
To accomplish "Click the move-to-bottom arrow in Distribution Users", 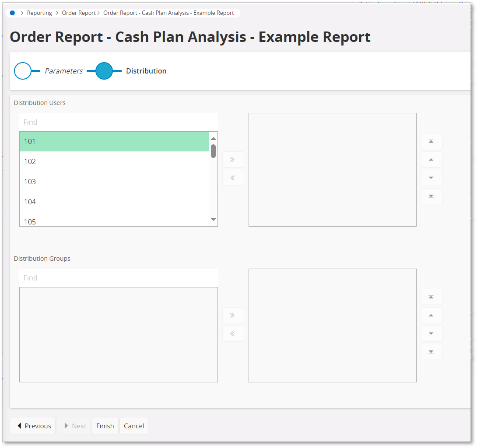I will 431,196.
